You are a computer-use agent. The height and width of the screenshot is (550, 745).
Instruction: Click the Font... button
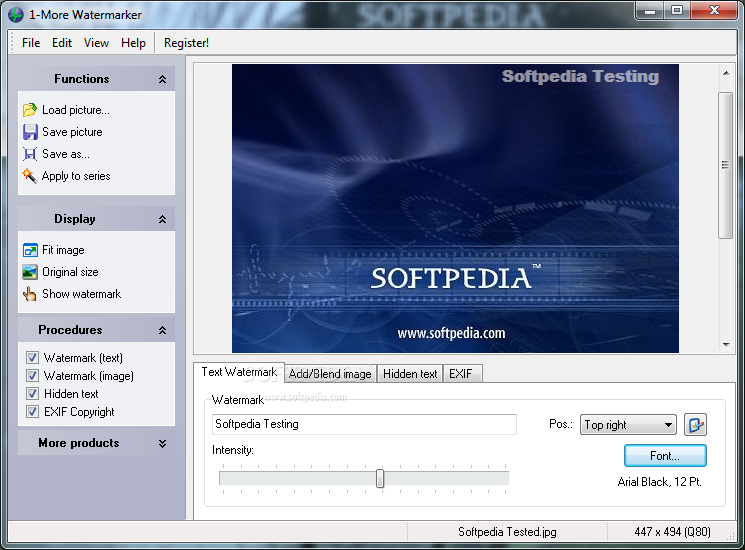coord(665,456)
